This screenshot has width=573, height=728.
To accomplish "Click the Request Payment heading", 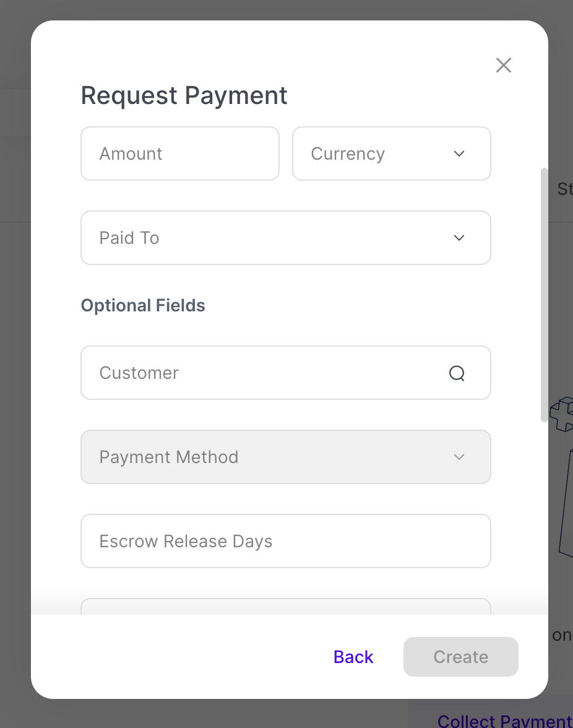I will coord(184,96).
